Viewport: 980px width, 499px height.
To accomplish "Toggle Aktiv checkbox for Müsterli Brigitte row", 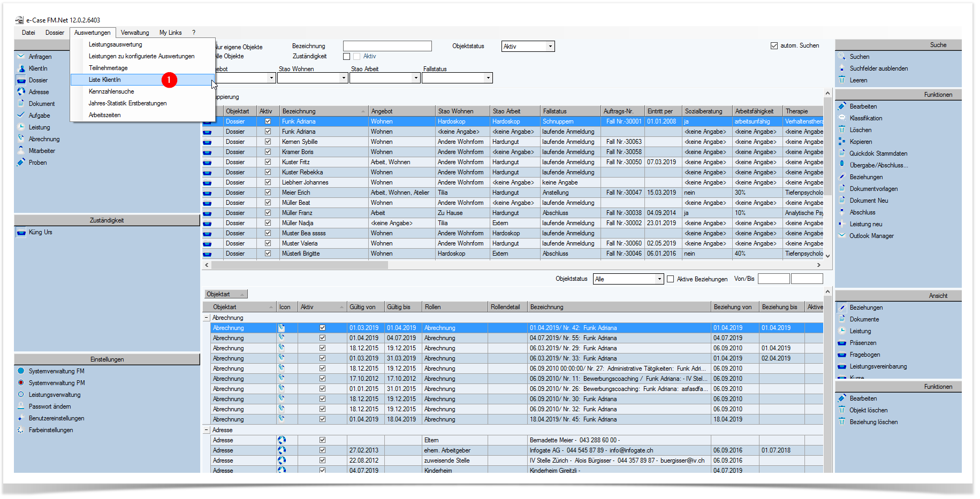I will 268,254.
